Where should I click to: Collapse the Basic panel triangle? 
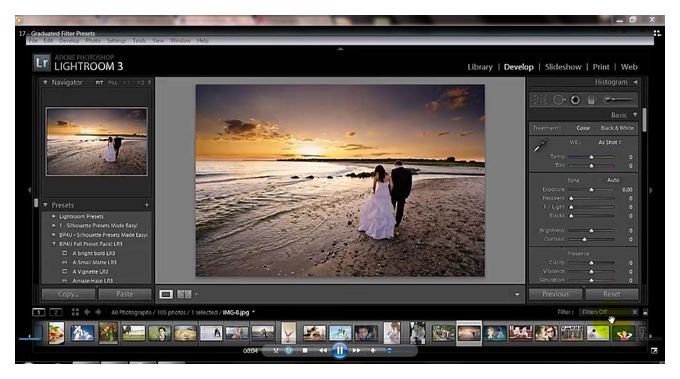click(x=635, y=114)
